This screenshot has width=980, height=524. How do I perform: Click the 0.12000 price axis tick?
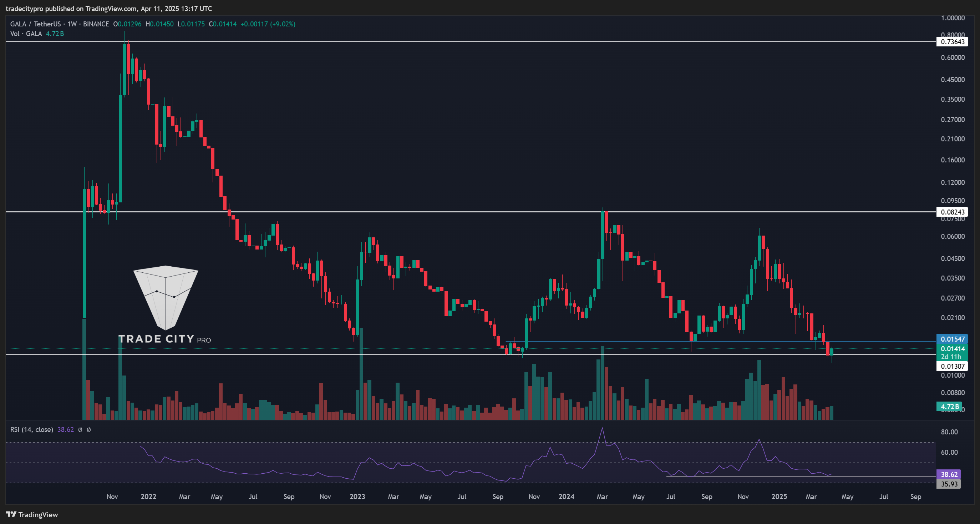pyautogui.click(x=953, y=182)
